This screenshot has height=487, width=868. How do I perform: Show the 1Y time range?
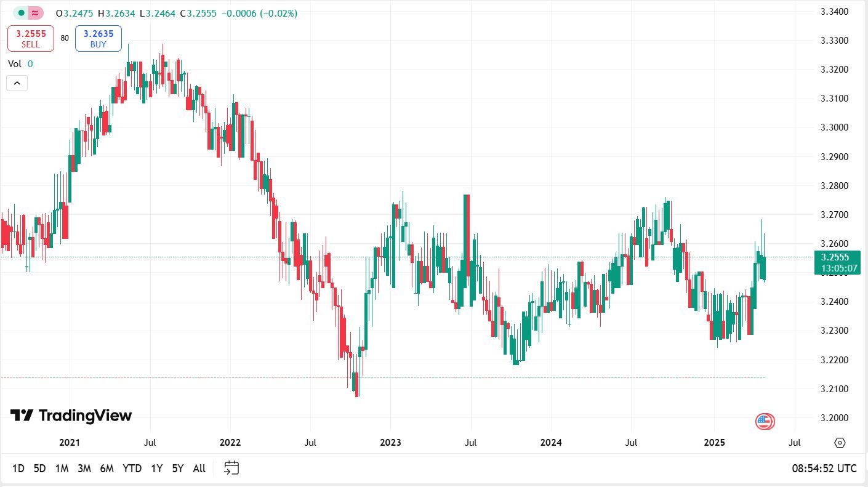tap(156, 469)
